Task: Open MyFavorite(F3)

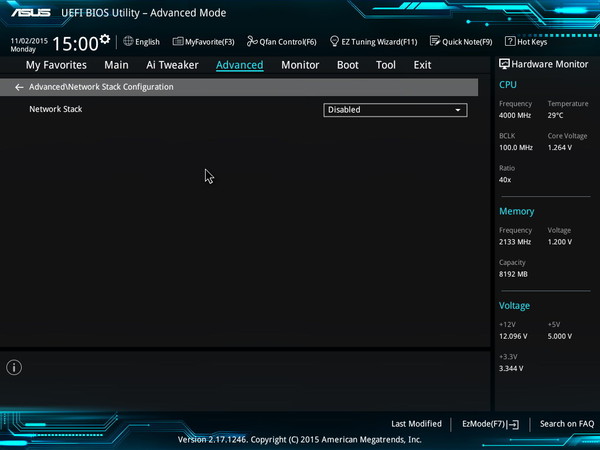Action: 204,42
